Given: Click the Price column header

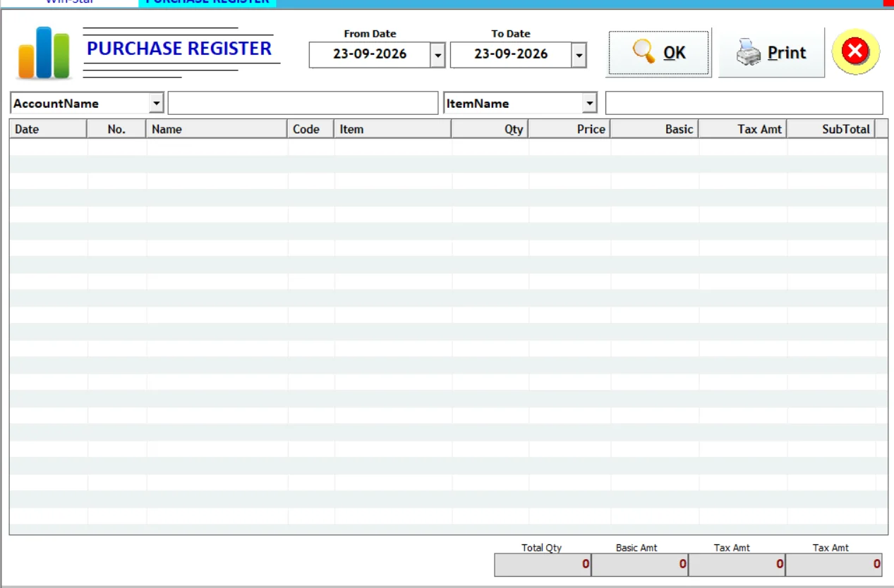Looking at the screenshot, I should (569, 129).
